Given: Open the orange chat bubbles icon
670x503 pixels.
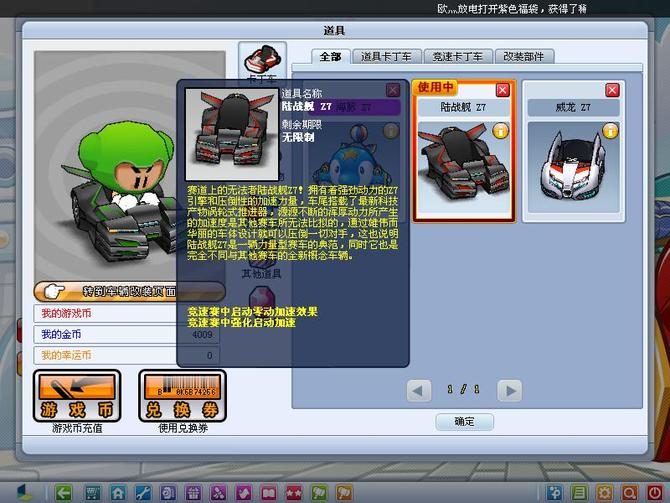Looking at the screenshot, I should click(344, 493).
